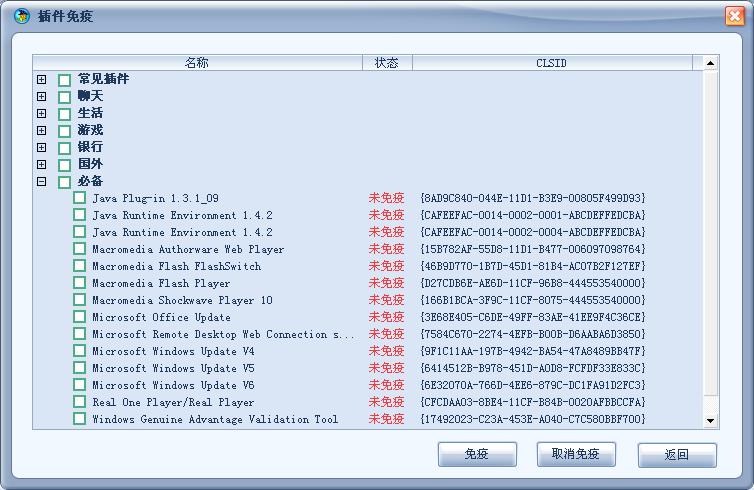Click CLSID {6E32070A-766D-4EE6-879C-DC1FA91D2FC3}
Viewport: 754px width, 490px height.
point(532,385)
